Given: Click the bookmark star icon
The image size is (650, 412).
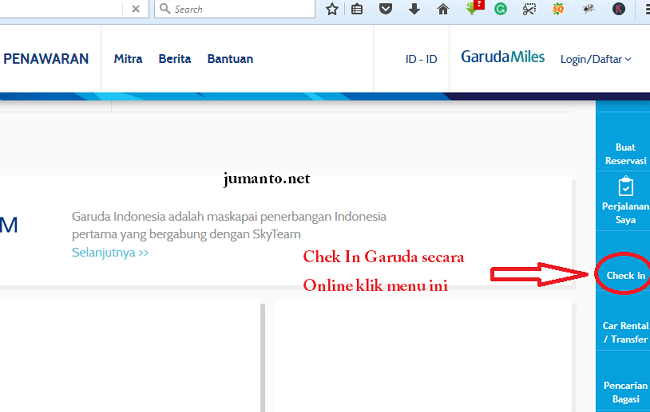Looking at the screenshot, I should click(x=332, y=9).
